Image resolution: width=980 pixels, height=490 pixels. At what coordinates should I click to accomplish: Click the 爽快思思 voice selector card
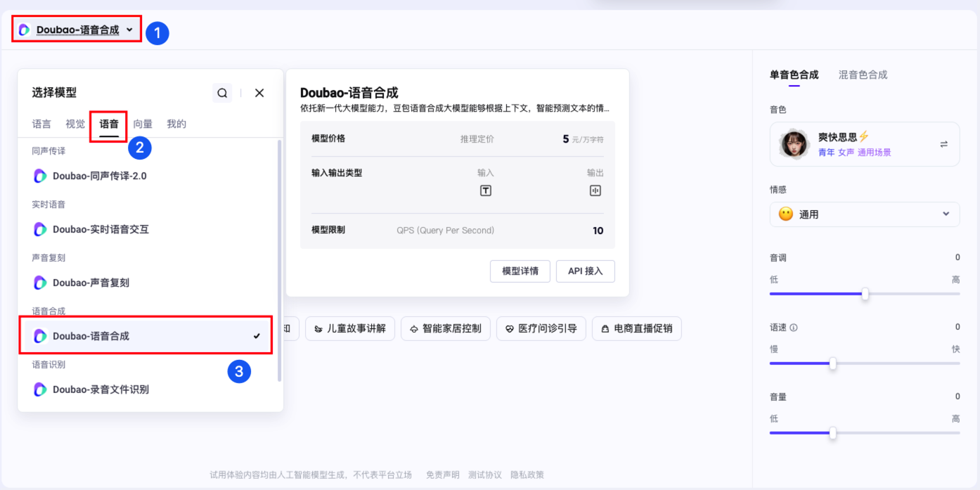[x=865, y=144]
